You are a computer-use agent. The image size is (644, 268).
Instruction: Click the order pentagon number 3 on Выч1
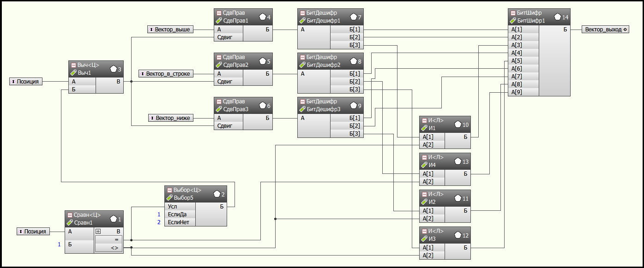(114, 69)
